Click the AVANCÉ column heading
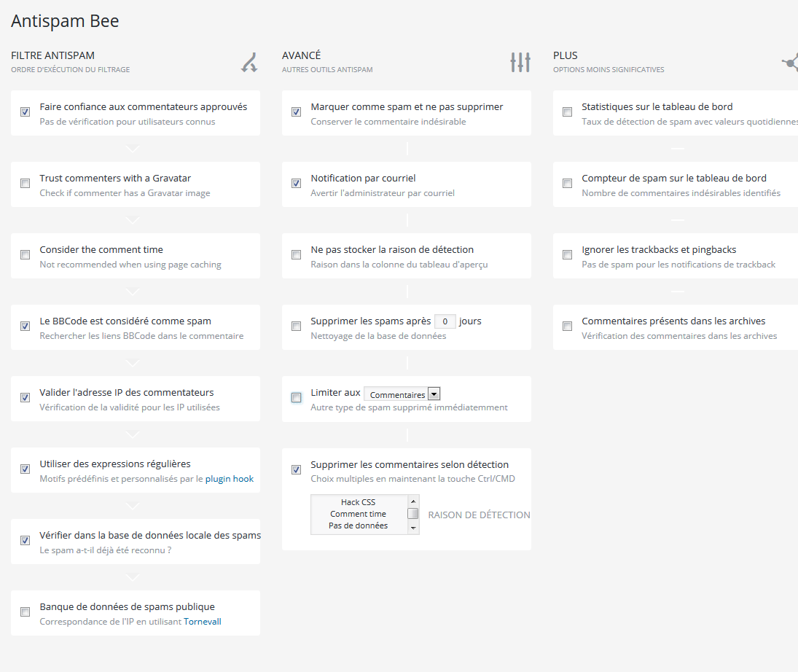798x672 pixels. 301,55
